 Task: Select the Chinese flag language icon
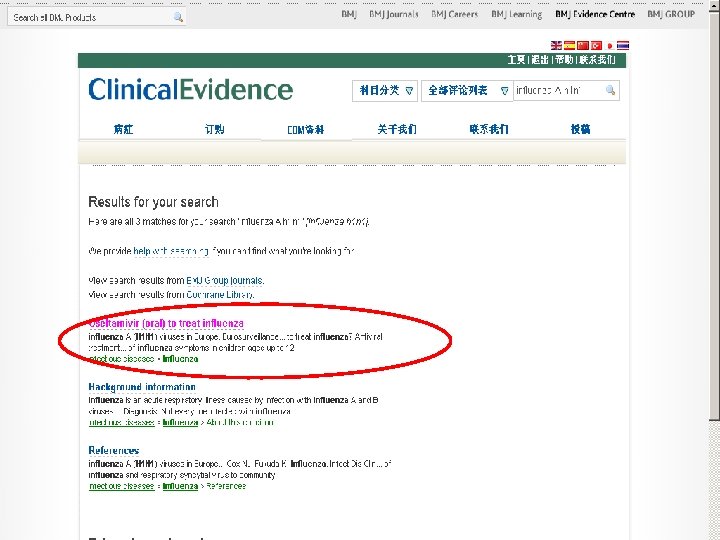(583, 45)
